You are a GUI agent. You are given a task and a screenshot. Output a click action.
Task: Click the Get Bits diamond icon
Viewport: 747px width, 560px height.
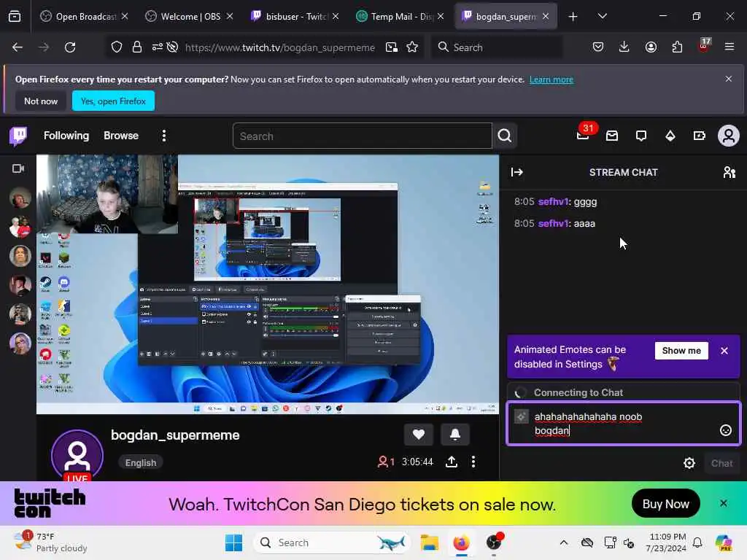(670, 136)
